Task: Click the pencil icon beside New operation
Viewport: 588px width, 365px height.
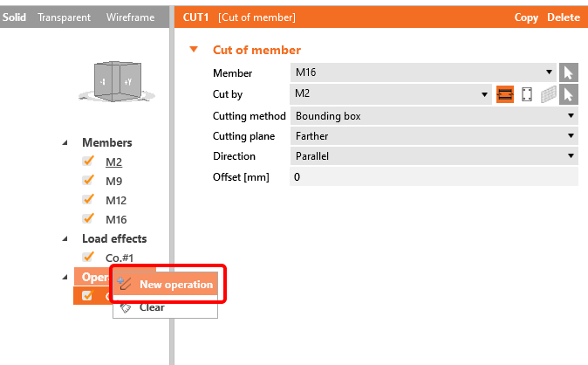Action: [x=126, y=284]
